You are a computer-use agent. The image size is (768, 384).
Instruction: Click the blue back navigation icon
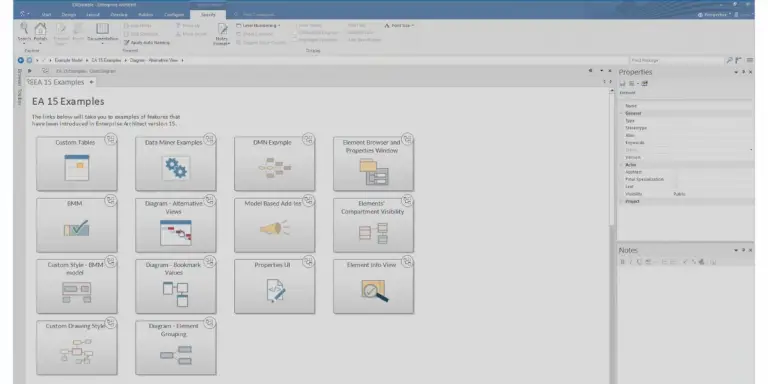click(x=21, y=60)
